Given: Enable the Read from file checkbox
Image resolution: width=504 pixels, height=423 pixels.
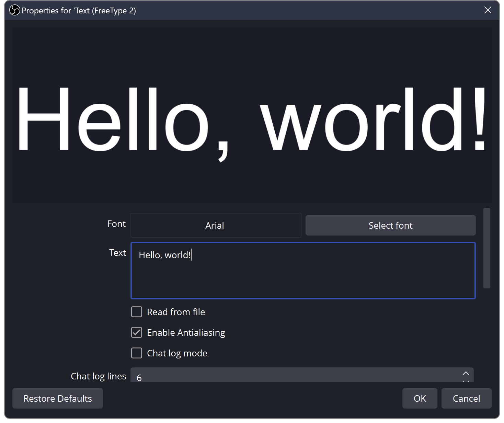Looking at the screenshot, I should (137, 312).
